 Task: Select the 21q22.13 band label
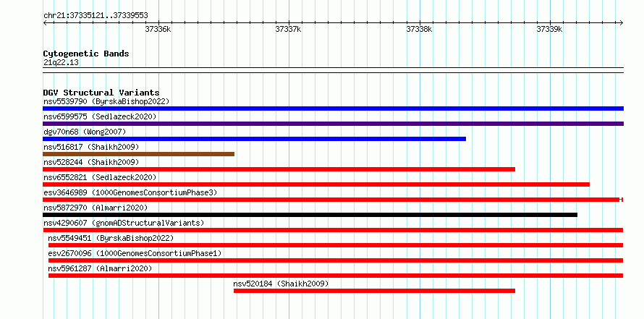tap(61, 63)
